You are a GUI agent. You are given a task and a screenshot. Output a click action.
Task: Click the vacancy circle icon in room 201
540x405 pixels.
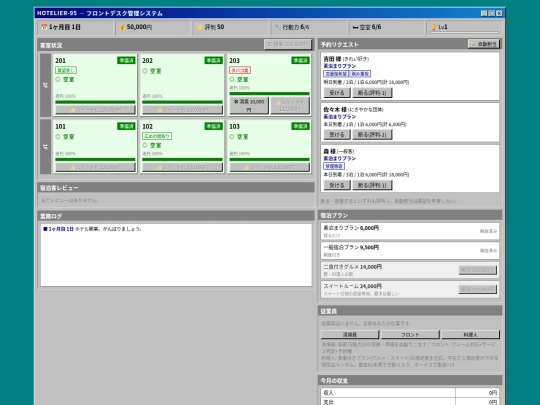(58, 79)
